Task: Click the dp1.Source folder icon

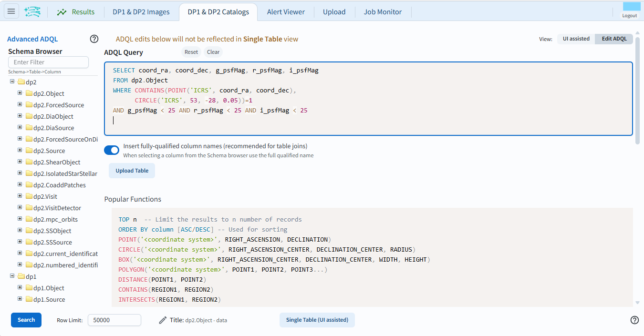Action: pos(29,299)
